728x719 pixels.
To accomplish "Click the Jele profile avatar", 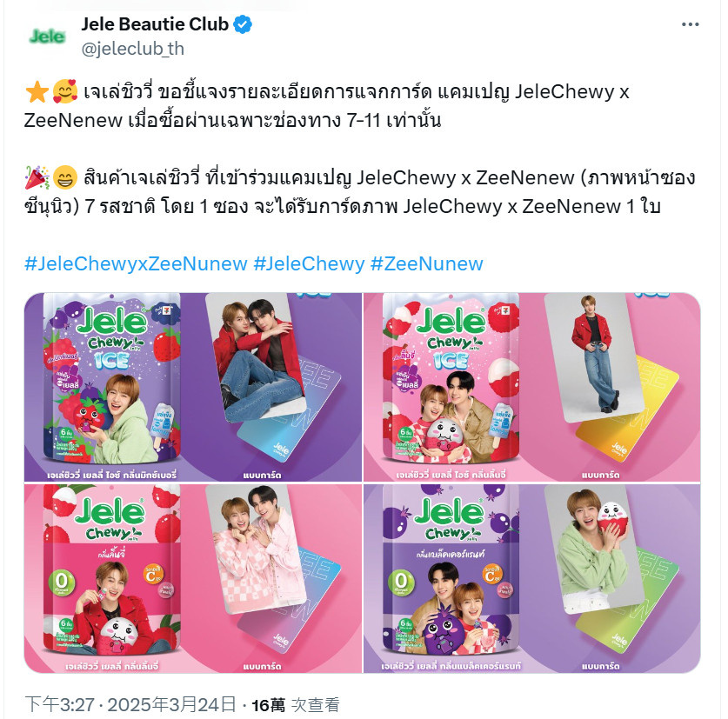I will coord(46,37).
